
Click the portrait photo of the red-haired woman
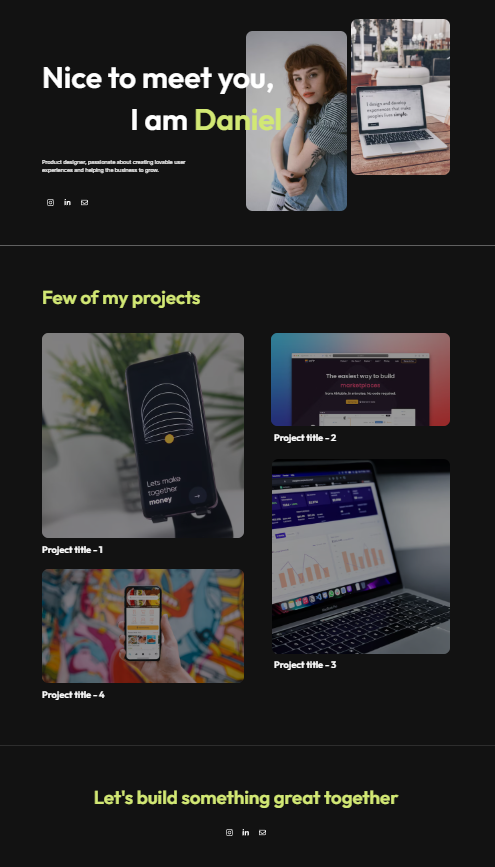point(296,121)
